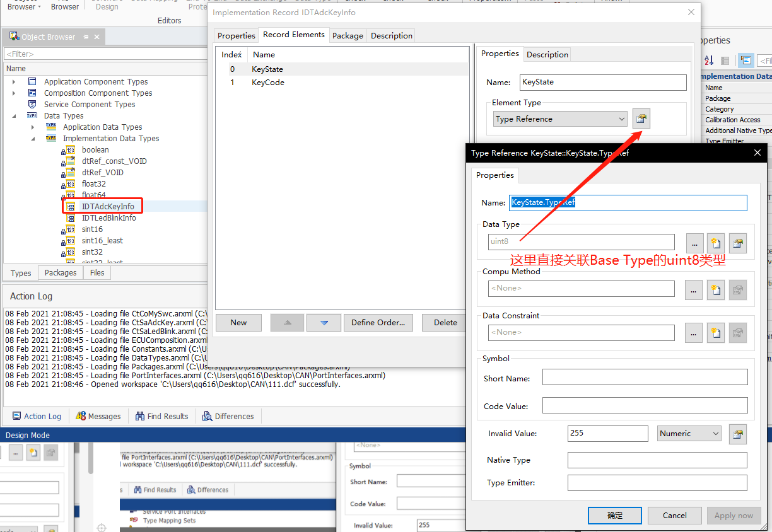The height and width of the screenshot is (532, 772).
Task: Select sint16_least data type
Action: [102, 241]
